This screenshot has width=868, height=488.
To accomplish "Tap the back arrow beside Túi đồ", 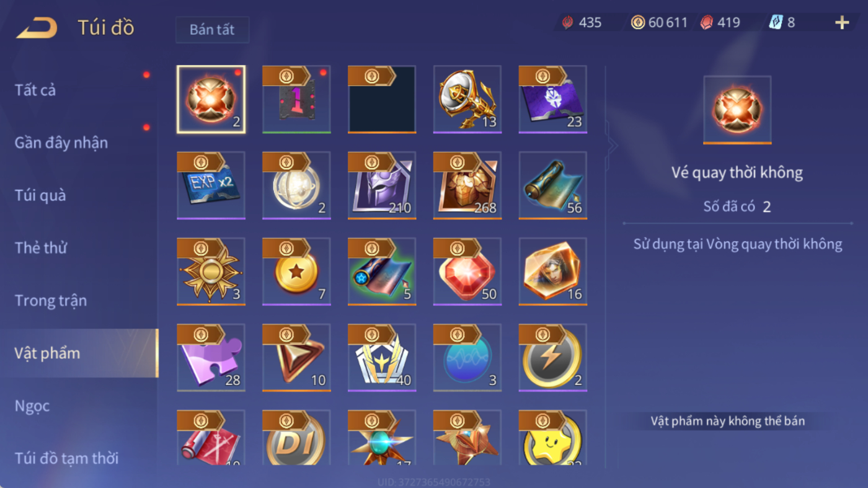I will 37,28.
